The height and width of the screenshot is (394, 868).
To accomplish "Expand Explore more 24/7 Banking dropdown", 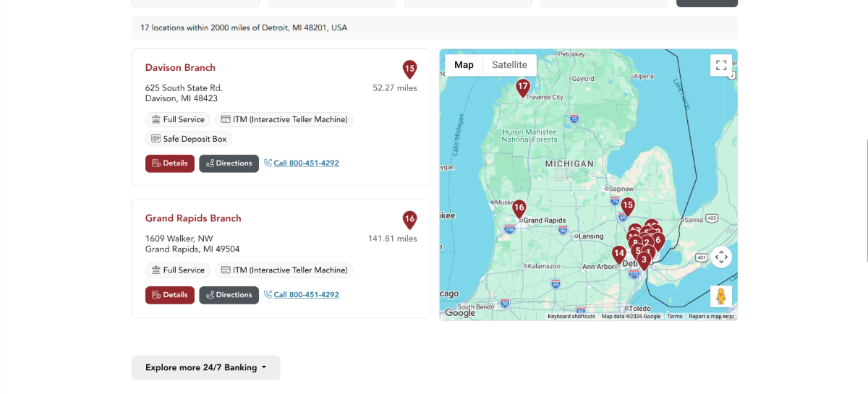I will pyautogui.click(x=206, y=368).
